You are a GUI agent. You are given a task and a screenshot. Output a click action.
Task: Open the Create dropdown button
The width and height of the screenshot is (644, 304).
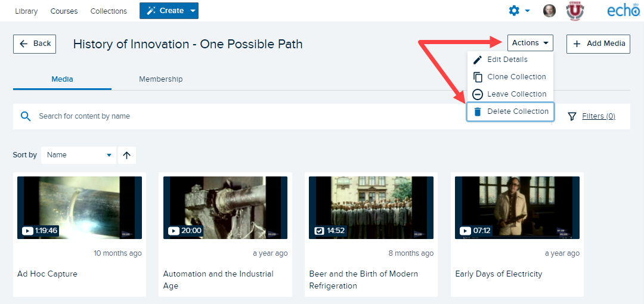tap(169, 11)
